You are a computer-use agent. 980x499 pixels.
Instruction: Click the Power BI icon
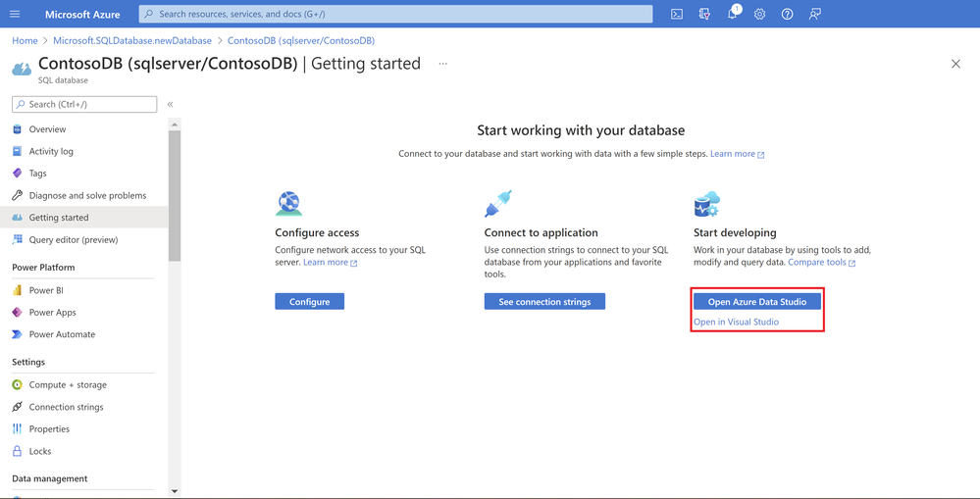[x=18, y=290]
